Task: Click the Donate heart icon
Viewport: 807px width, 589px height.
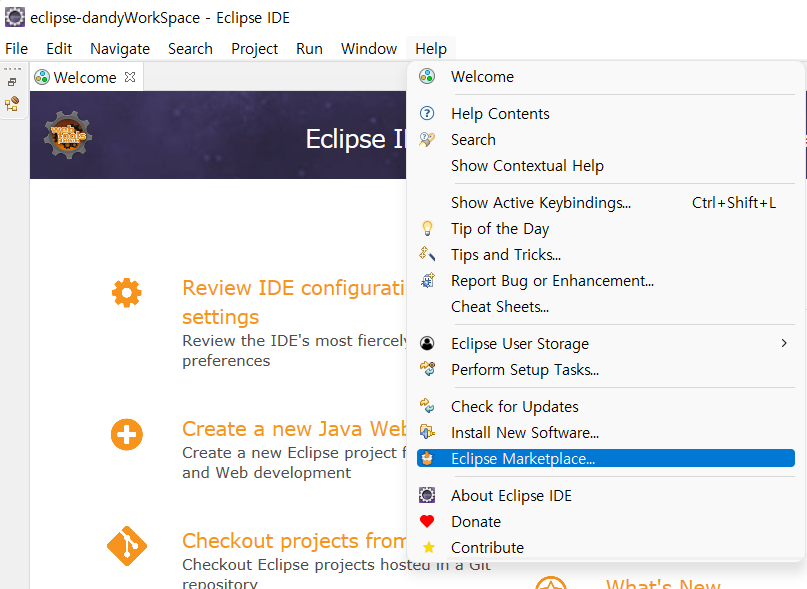Action: 427,522
